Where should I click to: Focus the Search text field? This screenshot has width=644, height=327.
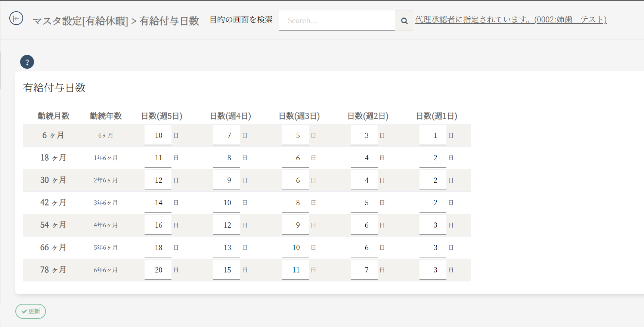coord(337,21)
